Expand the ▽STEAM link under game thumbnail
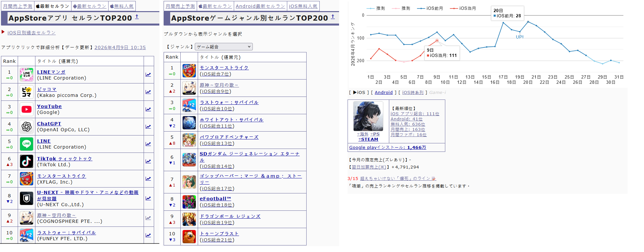644x252 pixels. 368,139
